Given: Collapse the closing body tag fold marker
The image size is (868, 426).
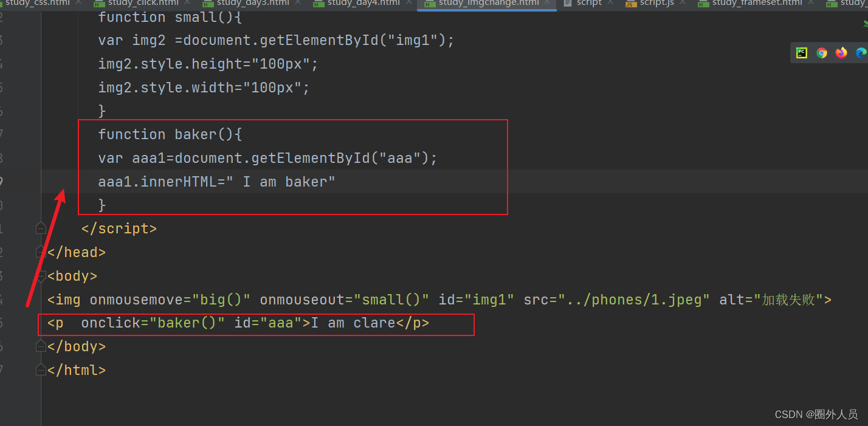Looking at the screenshot, I should click(41, 346).
